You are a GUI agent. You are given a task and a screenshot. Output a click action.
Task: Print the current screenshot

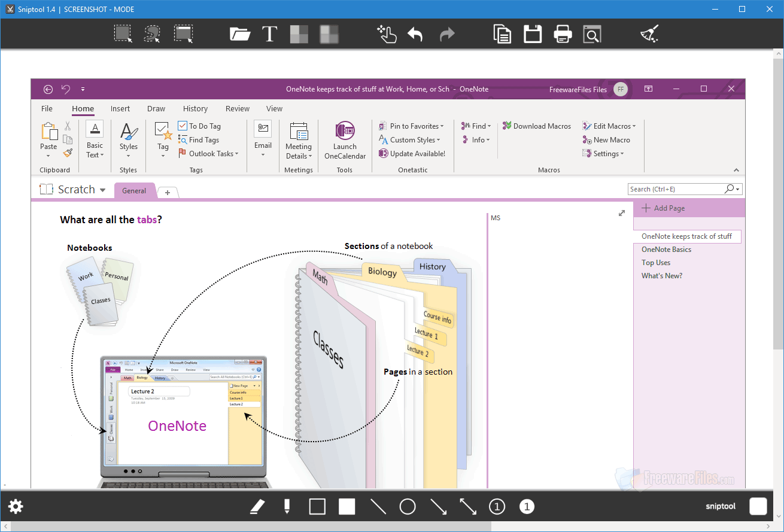coord(563,34)
